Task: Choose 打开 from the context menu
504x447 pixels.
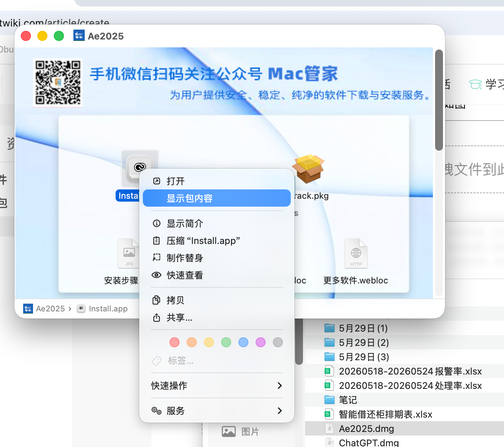Action: tap(217, 181)
